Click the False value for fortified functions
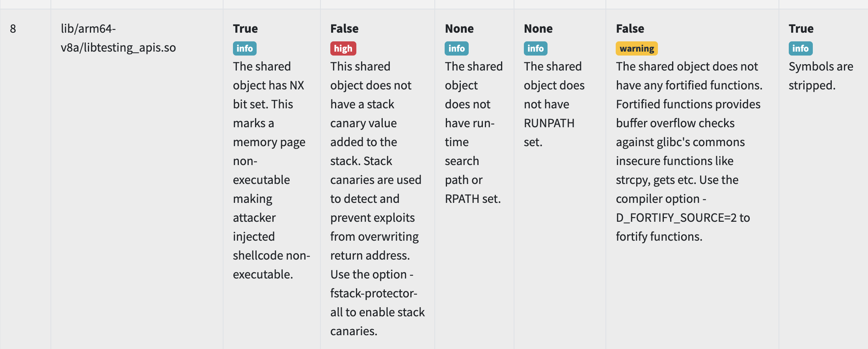868x349 pixels. point(630,29)
